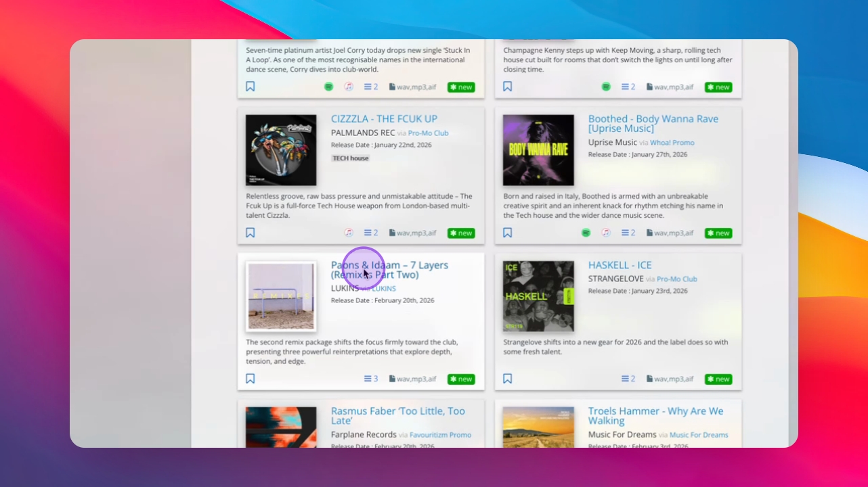Bookmark the Champagne Kenny 'Keep Moving' release

tap(508, 87)
